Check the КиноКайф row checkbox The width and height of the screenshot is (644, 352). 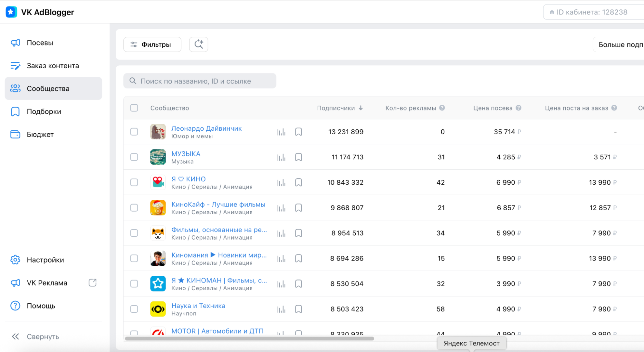(134, 208)
